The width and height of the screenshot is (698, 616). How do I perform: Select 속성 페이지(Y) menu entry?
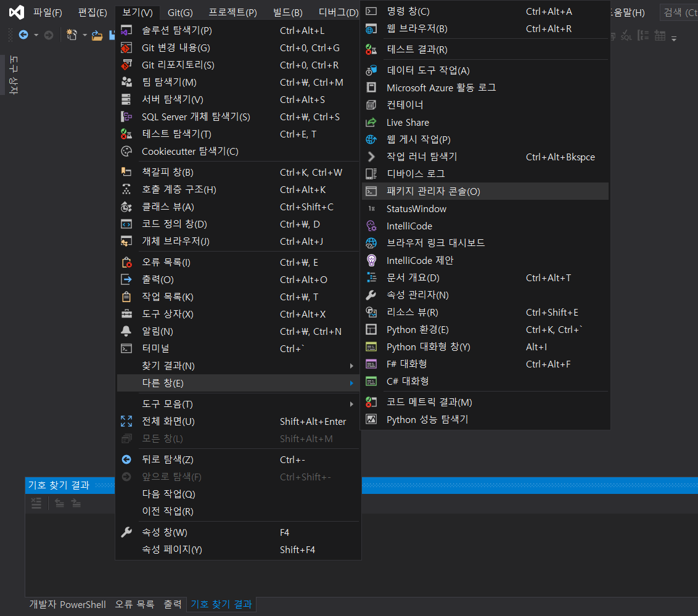click(x=238, y=549)
